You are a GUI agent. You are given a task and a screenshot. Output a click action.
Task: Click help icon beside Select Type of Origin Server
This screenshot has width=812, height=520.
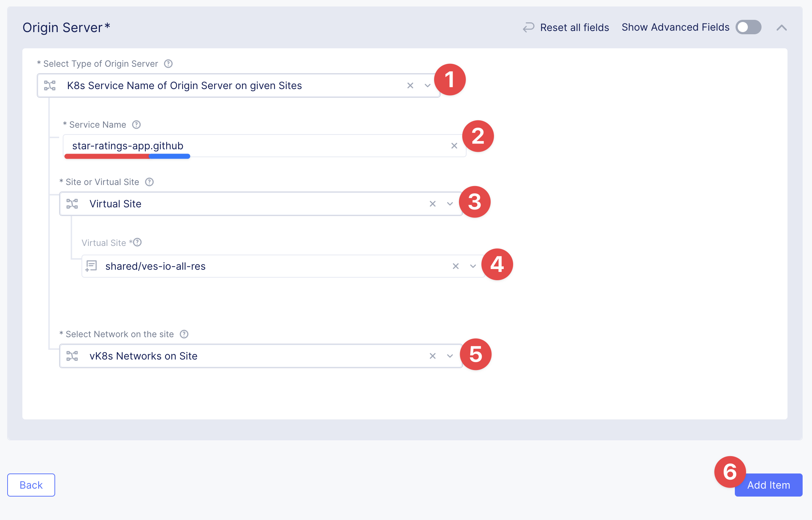(168, 64)
